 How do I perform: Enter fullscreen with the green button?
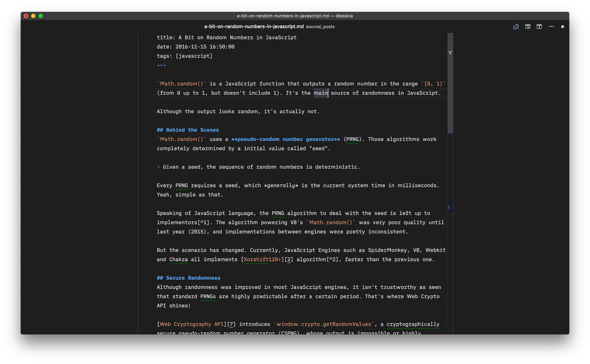[x=41, y=16]
